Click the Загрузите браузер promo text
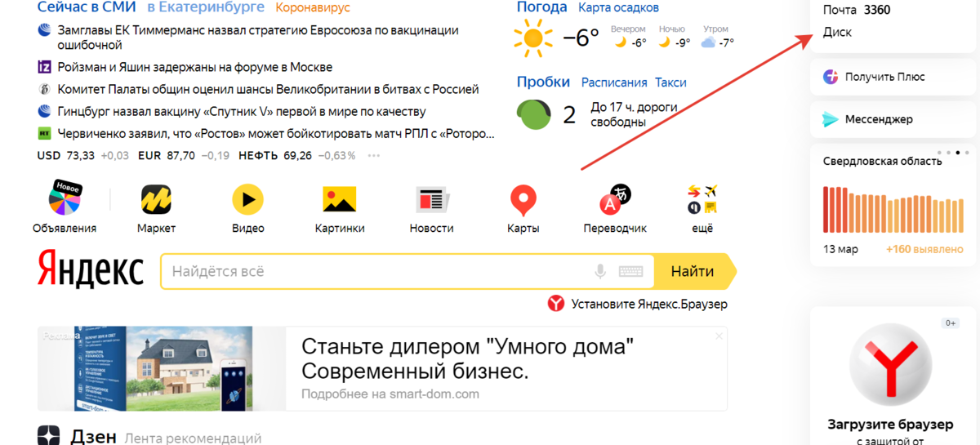This screenshot has height=445, width=980. coord(890,425)
